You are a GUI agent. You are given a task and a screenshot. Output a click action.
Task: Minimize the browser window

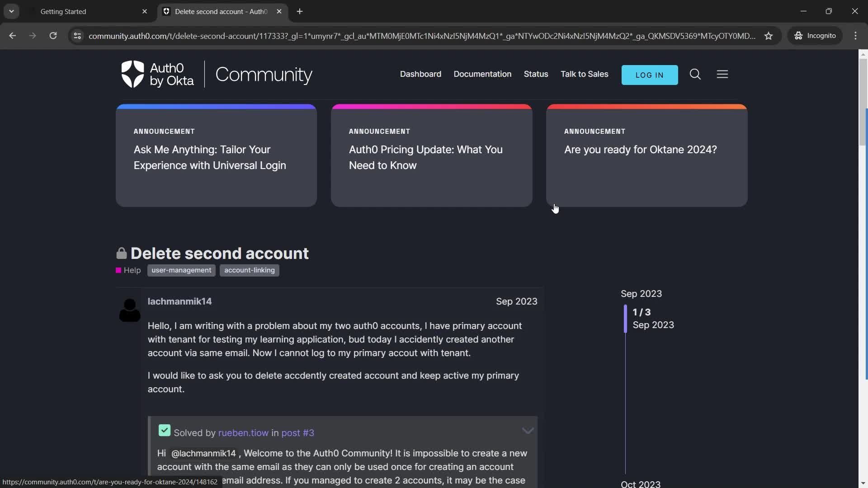(x=803, y=11)
